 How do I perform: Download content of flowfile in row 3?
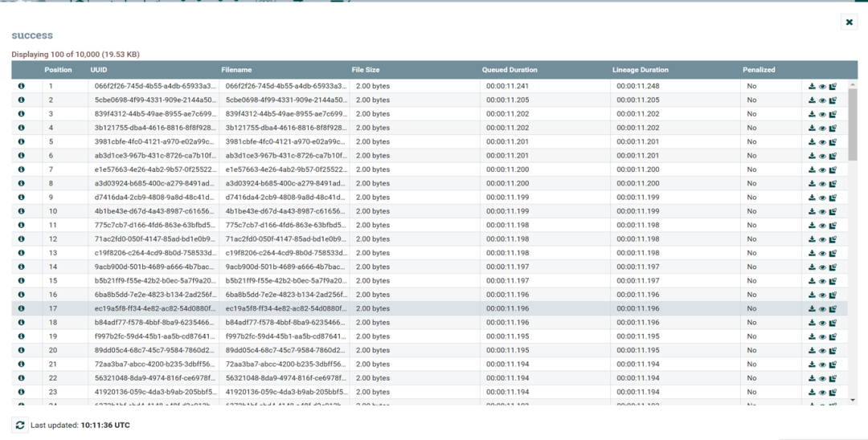point(812,114)
